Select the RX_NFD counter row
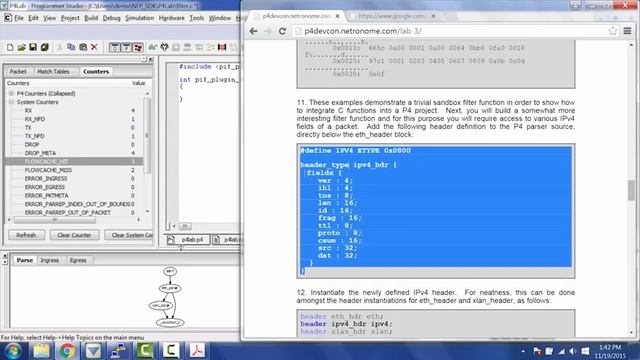 pyautogui.click(x=73, y=119)
